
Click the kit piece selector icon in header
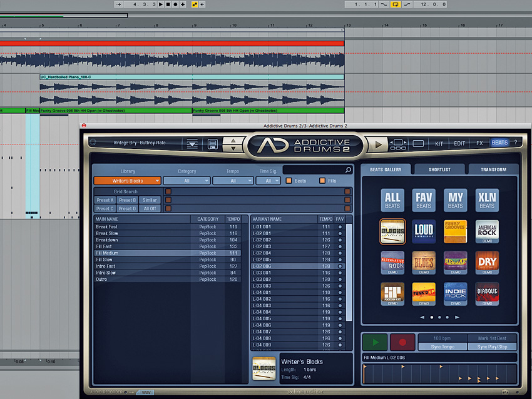pyautogui.click(x=398, y=144)
